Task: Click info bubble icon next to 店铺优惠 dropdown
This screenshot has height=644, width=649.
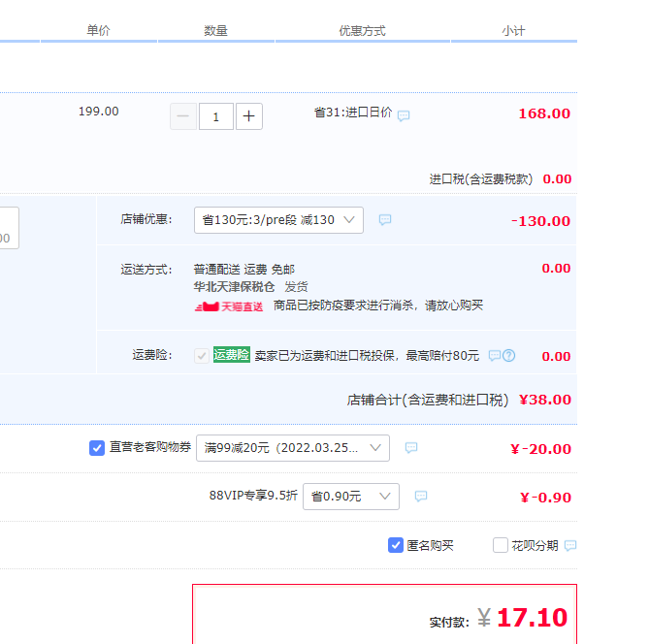Action: click(x=385, y=220)
